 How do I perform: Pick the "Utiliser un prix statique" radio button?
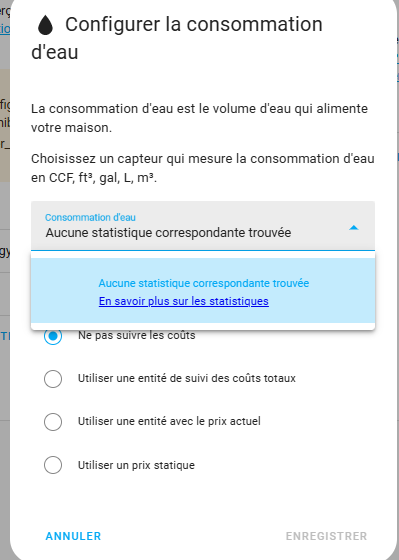(x=53, y=465)
